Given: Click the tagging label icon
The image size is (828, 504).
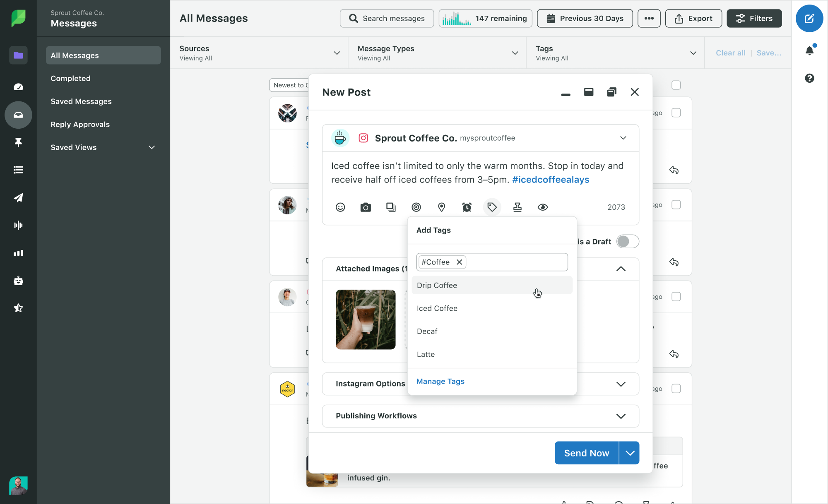Looking at the screenshot, I should pyautogui.click(x=492, y=207).
